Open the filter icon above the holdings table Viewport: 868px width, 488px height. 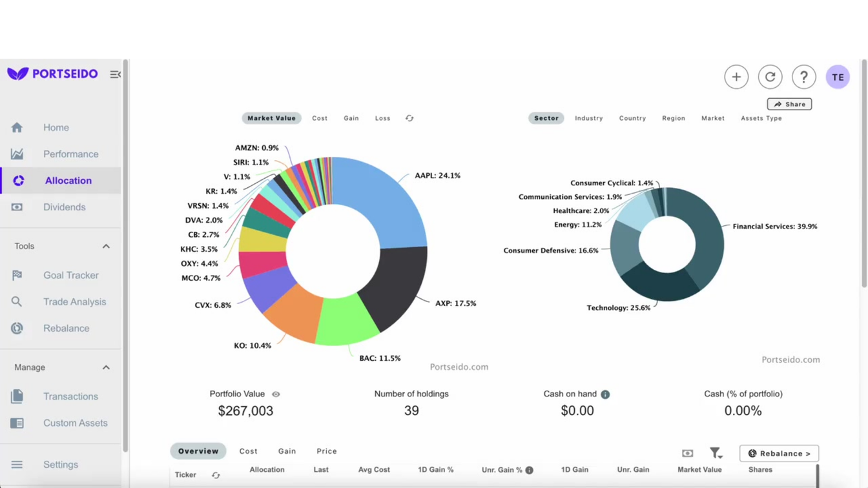(716, 452)
